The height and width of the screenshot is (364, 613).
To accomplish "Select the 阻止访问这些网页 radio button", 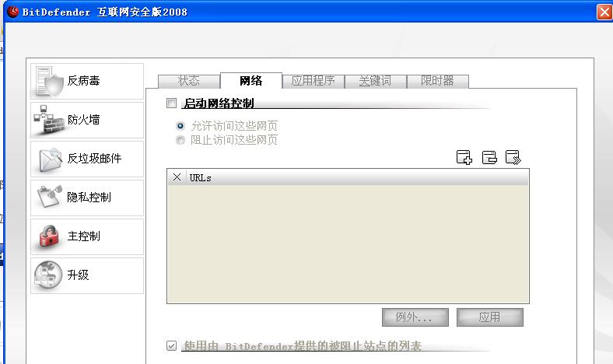I will tap(180, 139).
